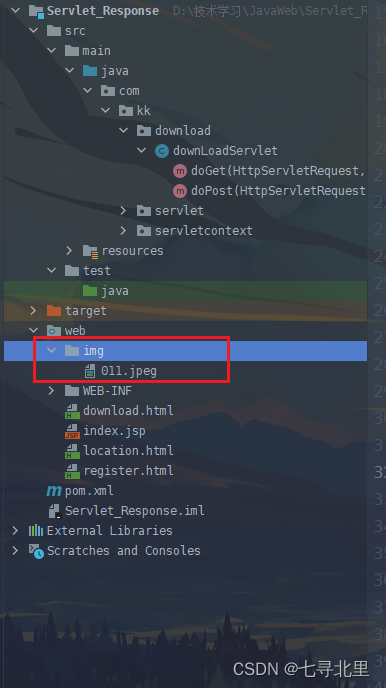Collapse the com package chevron
386x688 pixels.
tap(88, 90)
